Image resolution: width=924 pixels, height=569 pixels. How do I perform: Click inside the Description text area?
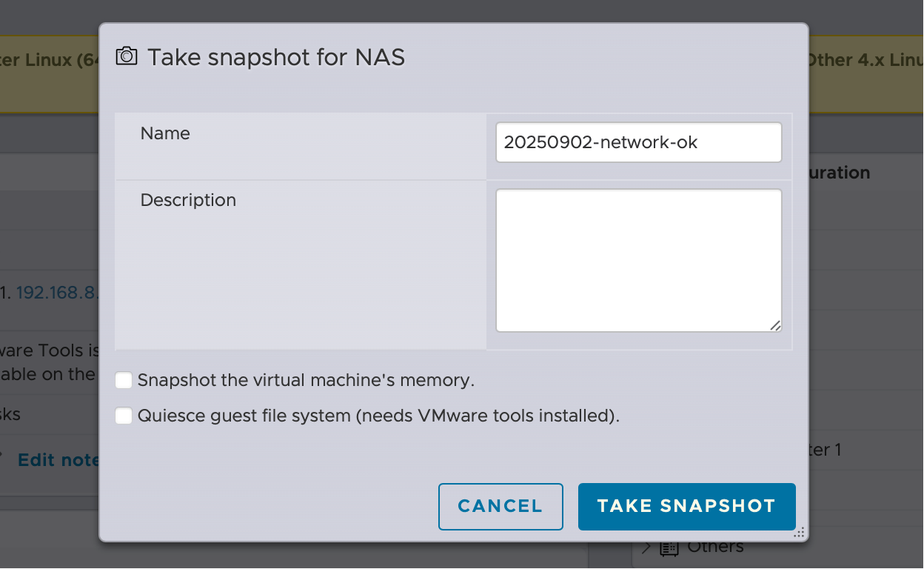[x=638, y=260]
